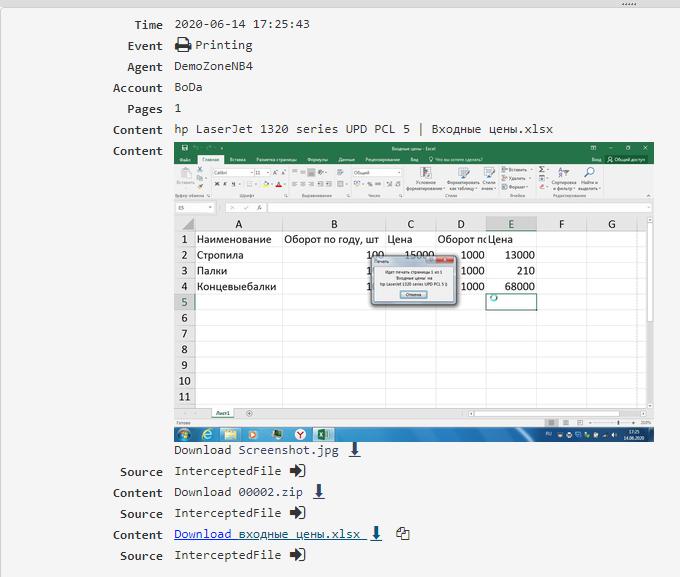This screenshot has width=680, height=577.
Task: Select the timestamp 2020-06-14 17:25:43
Action: tap(242, 24)
